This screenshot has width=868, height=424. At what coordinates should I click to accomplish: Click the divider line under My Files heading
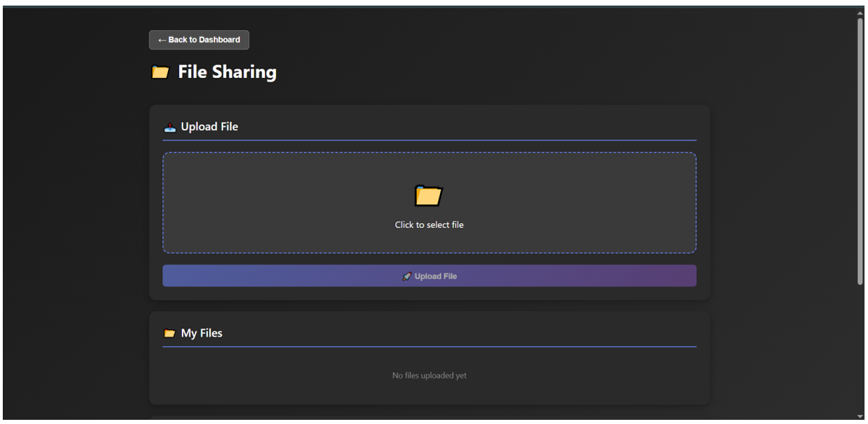coord(429,347)
